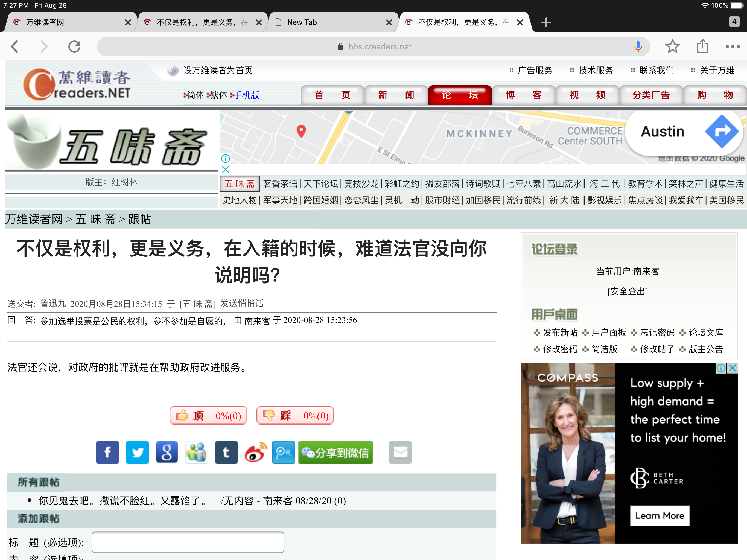Activate voice search in the address bar
Viewport: 747px width, 560px height.
pos(638,46)
